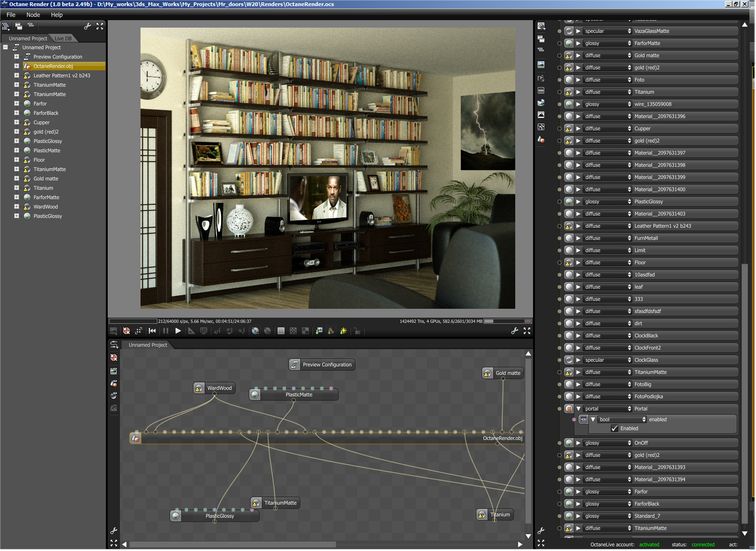This screenshot has width=756, height=551.
Task: Open render viewport settings wrench
Action: pyautogui.click(x=514, y=331)
